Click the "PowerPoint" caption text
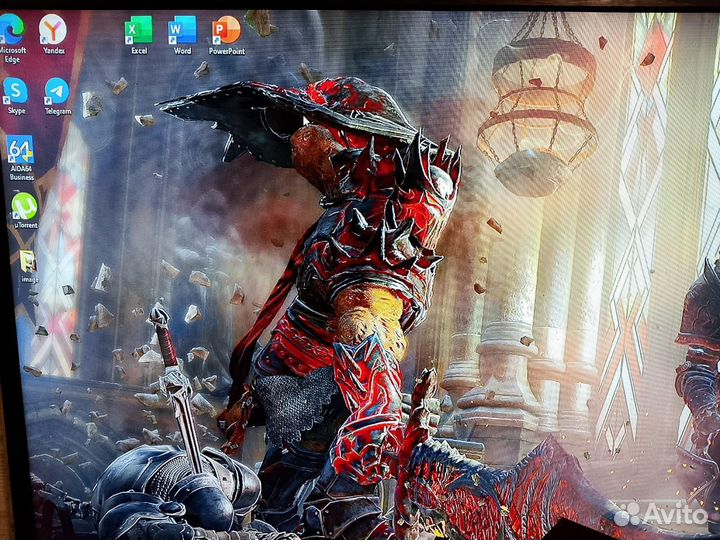Screen dimensions: 720x540 (227, 51)
